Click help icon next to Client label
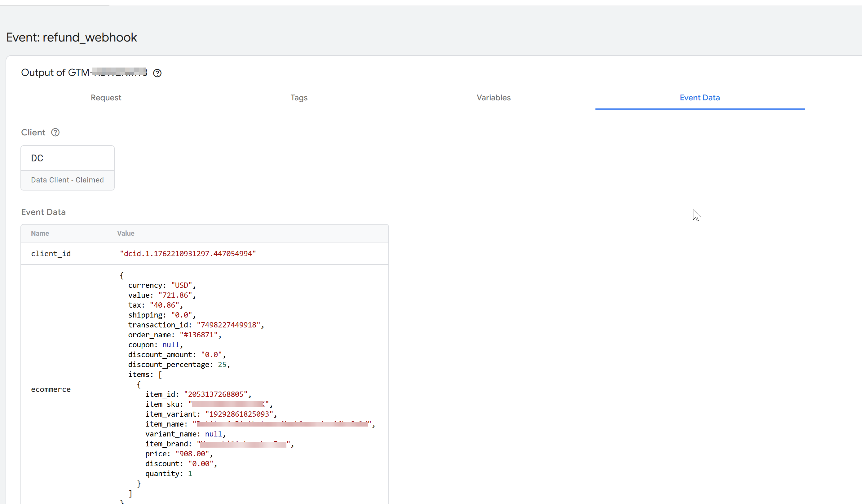The height and width of the screenshot is (504, 862). 55,132
